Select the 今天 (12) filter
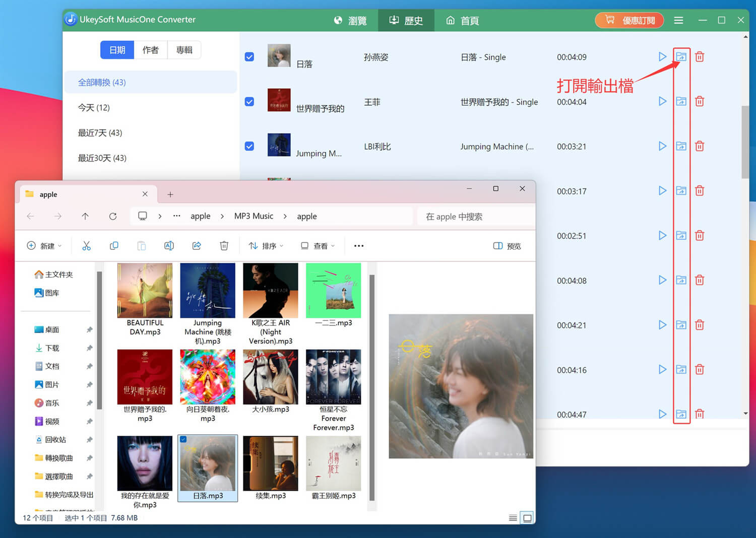This screenshot has width=756, height=538. (94, 108)
